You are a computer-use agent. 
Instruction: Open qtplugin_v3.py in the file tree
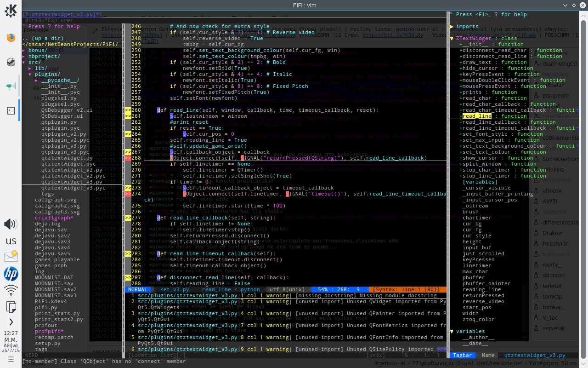pos(64,146)
